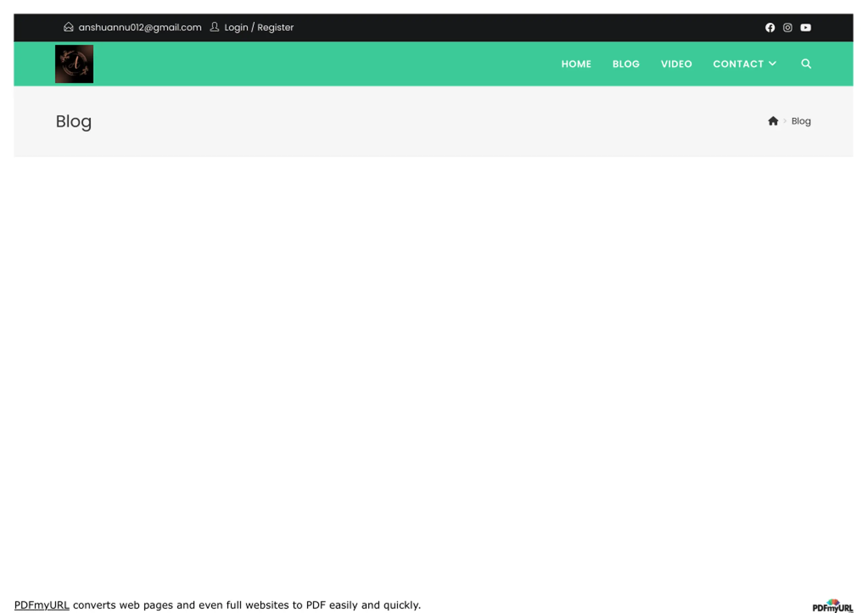Click the envelope icon beside email

pyautogui.click(x=68, y=27)
